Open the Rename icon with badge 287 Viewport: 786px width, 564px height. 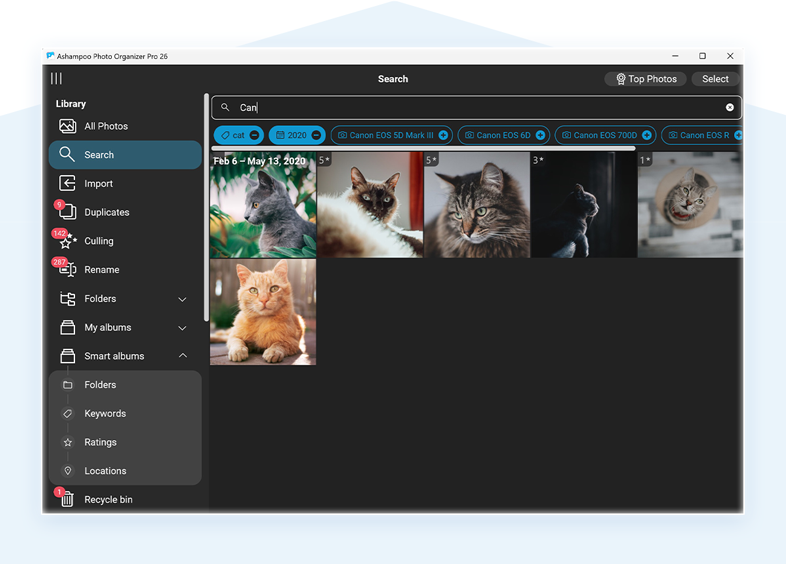[x=67, y=269]
